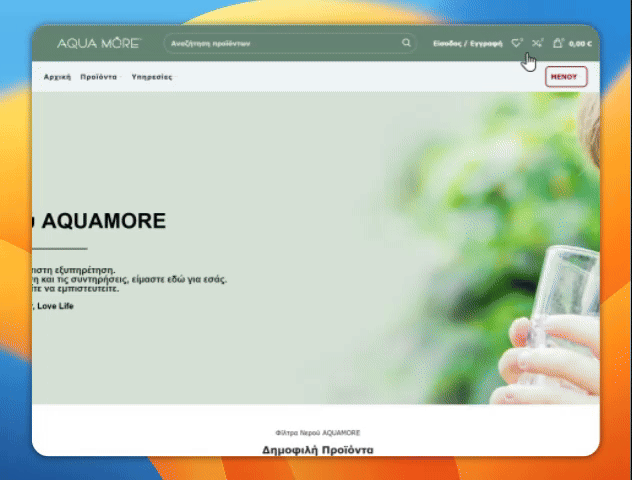
Task: Click the Δημοφιλή Προϊόντα heading
Action: click(x=318, y=450)
